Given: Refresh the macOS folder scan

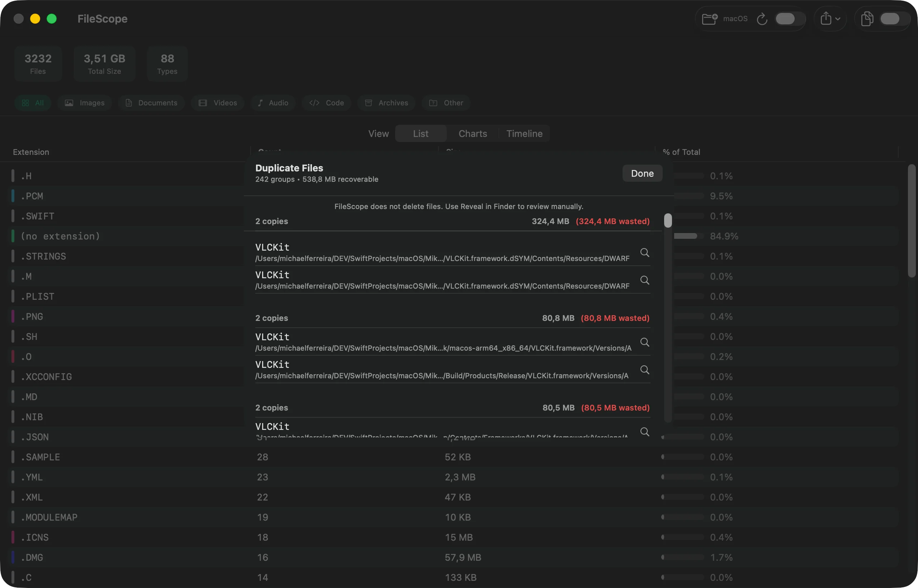Looking at the screenshot, I should 762,19.
